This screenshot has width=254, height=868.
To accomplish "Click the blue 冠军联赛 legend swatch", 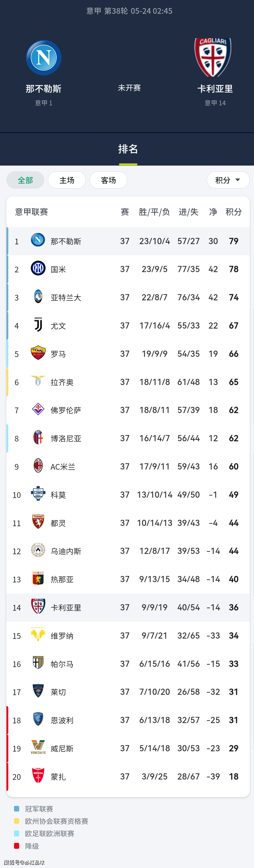I will (x=17, y=809).
